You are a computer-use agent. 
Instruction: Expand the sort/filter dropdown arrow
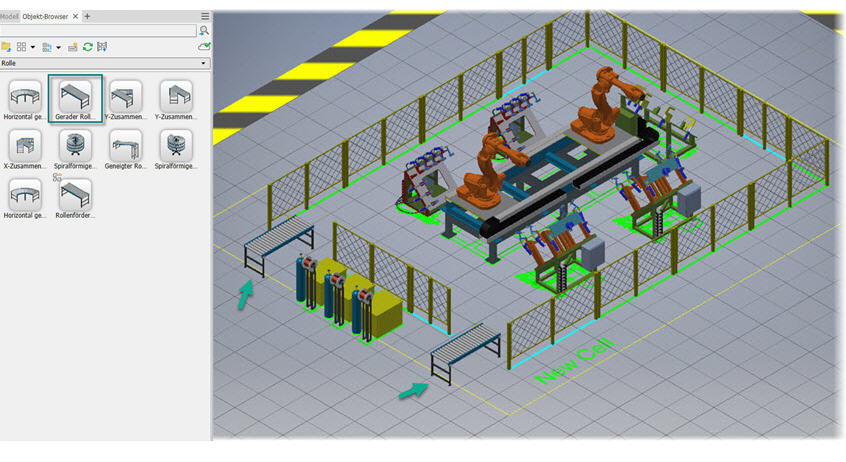coord(58,47)
